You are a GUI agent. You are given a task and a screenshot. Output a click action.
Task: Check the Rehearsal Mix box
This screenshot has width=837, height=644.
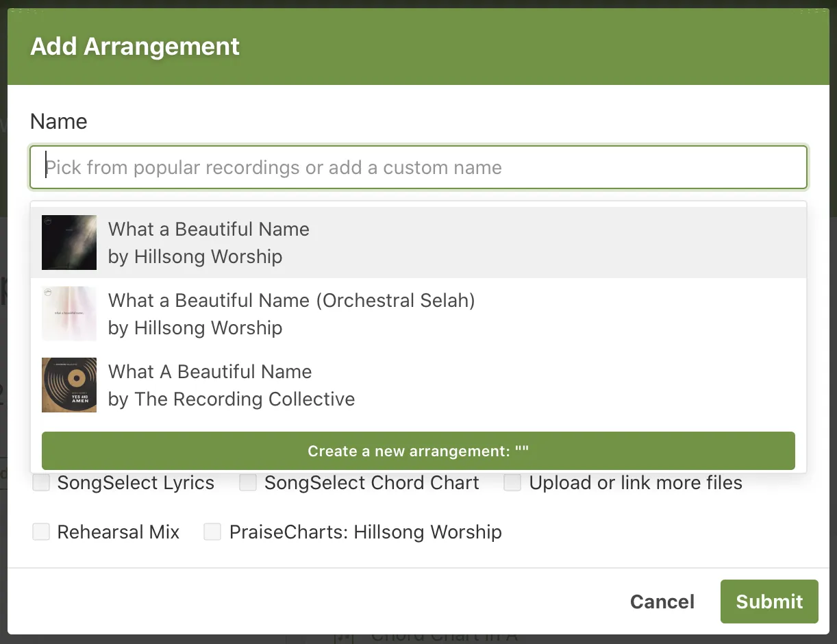point(40,532)
